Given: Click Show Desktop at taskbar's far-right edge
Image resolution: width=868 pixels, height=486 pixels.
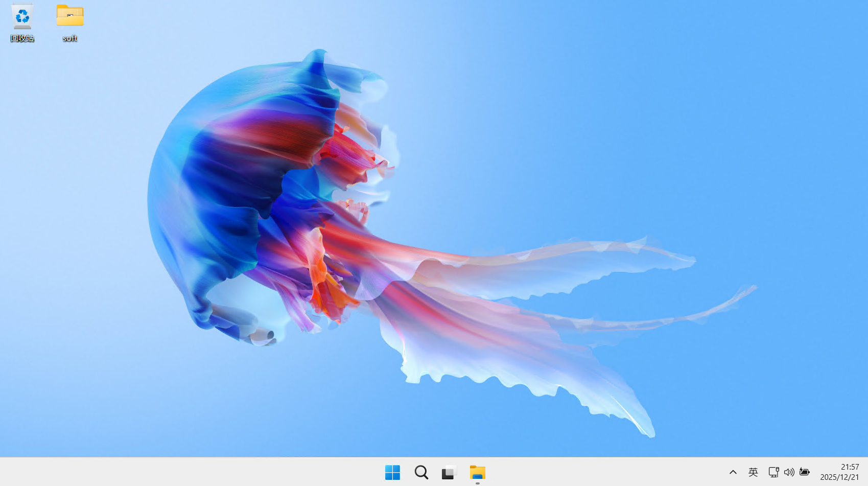Looking at the screenshot, I should 866,472.
